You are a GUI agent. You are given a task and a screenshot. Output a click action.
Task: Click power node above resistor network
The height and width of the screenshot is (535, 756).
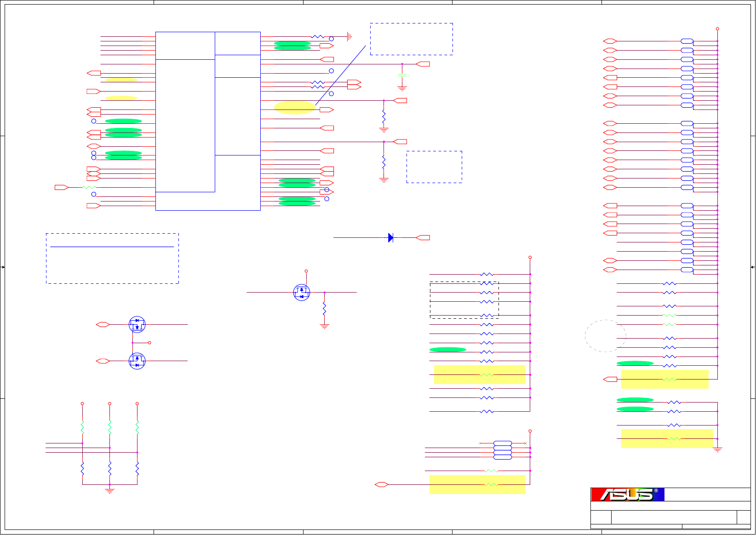click(530, 431)
